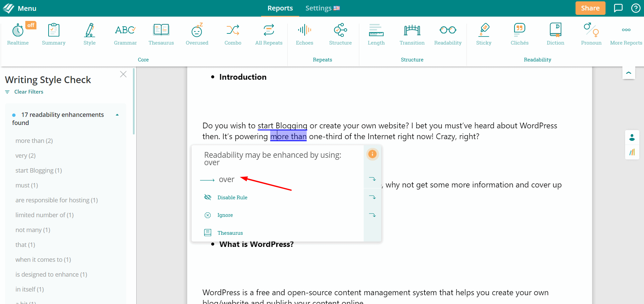
Task: Open the Sticky sentences report
Action: click(x=483, y=34)
